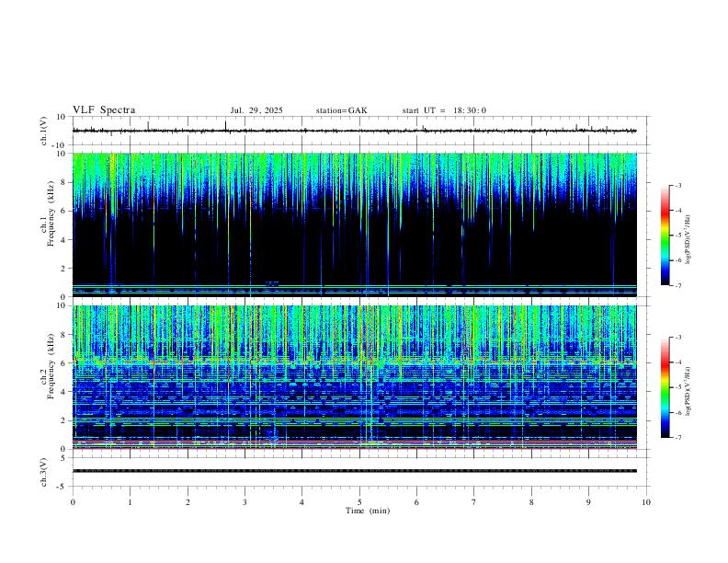Image resolution: width=728 pixels, height=563 pixels.
Task: Click the "start UT = 18:30:0" header text
Action: click(444, 110)
